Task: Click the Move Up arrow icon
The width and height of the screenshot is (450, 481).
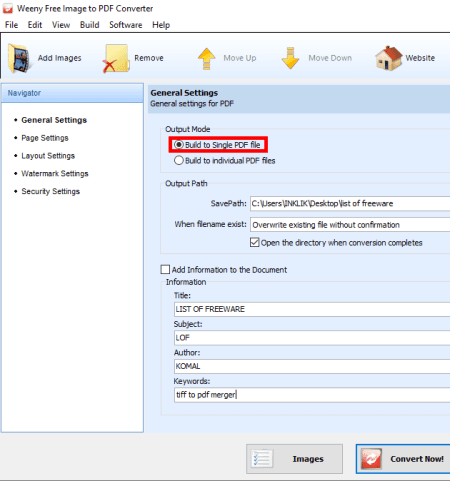Action: click(x=207, y=59)
